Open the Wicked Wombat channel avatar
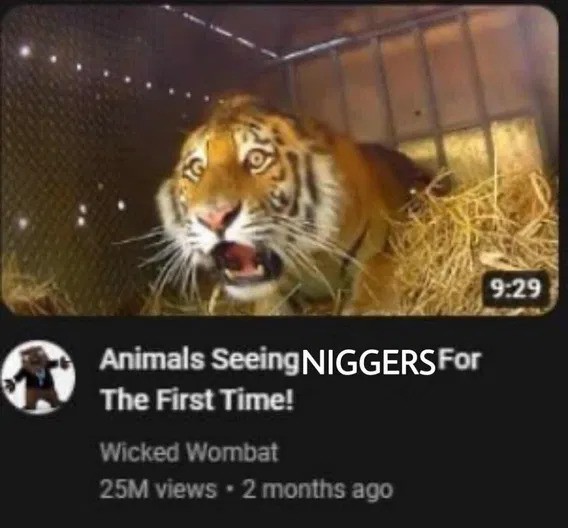This screenshot has height=528, width=568. [38, 377]
